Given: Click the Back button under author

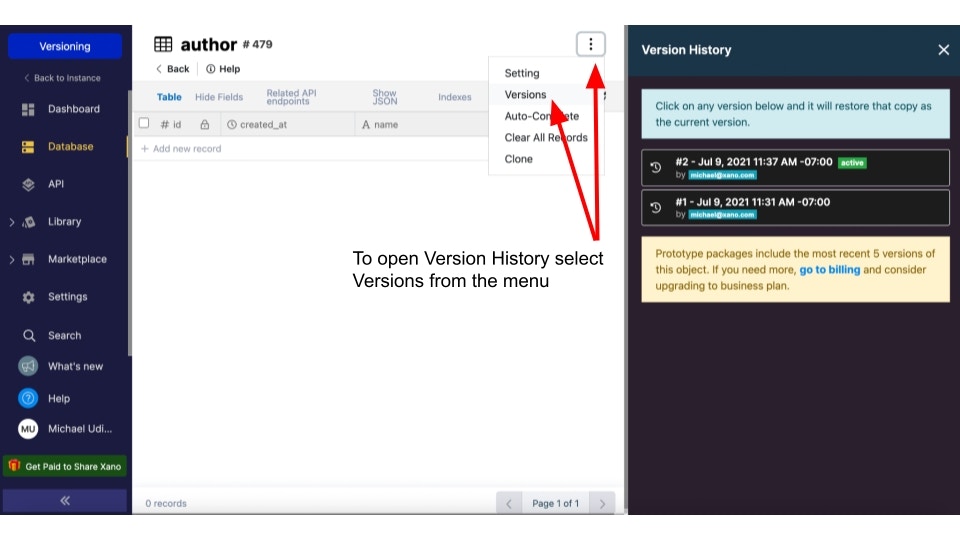Looking at the screenshot, I should tap(172, 69).
